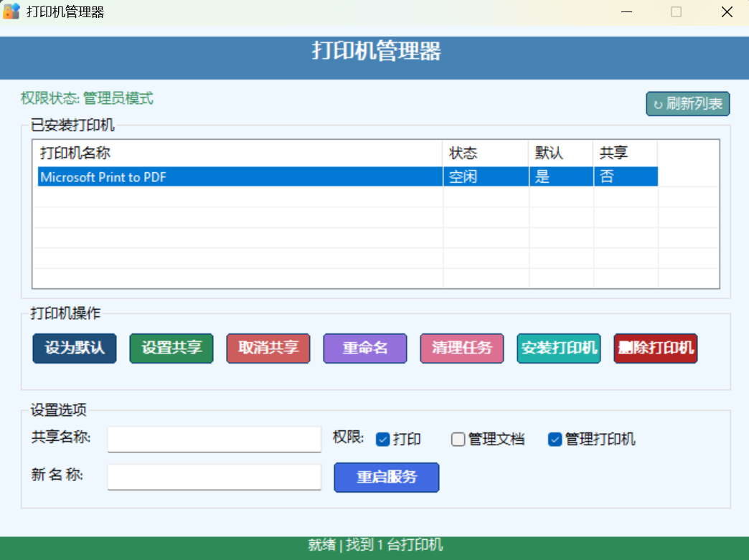Minimize the 打印机管理器 window

click(x=626, y=11)
